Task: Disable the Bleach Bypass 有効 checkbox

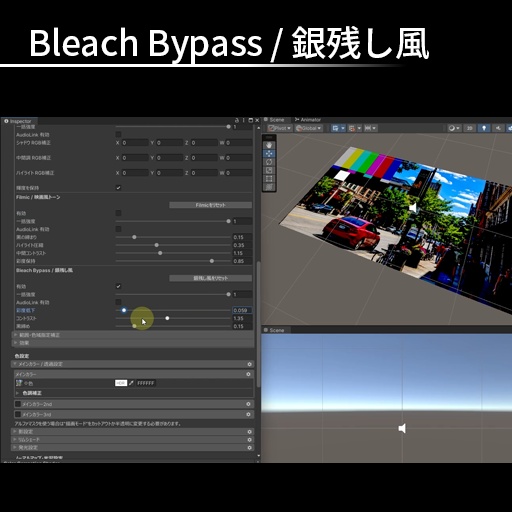Action: pyautogui.click(x=118, y=286)
